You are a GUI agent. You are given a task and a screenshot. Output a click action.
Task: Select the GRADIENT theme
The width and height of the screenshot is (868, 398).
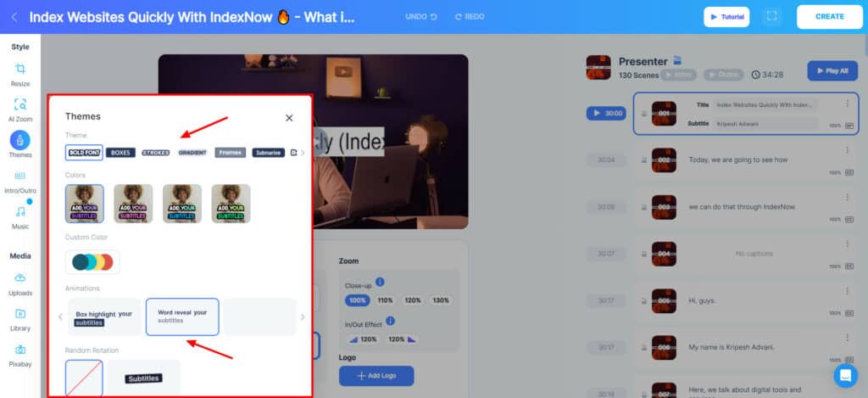192,153
